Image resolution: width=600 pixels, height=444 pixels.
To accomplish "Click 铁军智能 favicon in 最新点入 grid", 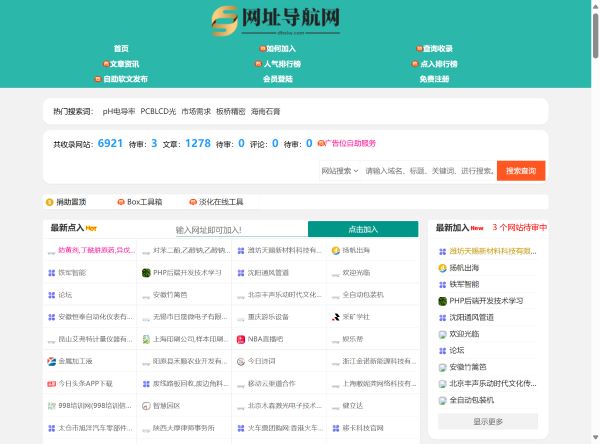I will [x=51, y=273].
